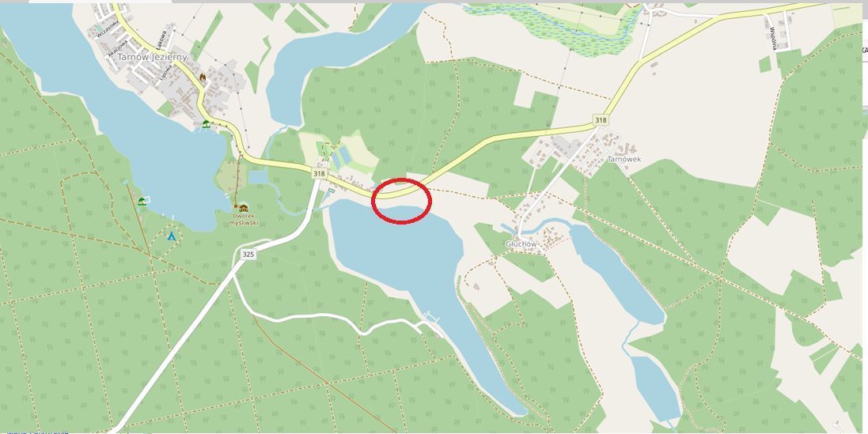Click the beach icon on the lake's southwest shore
The height and width of the screenshot is (434, 868).
(142, 202)
